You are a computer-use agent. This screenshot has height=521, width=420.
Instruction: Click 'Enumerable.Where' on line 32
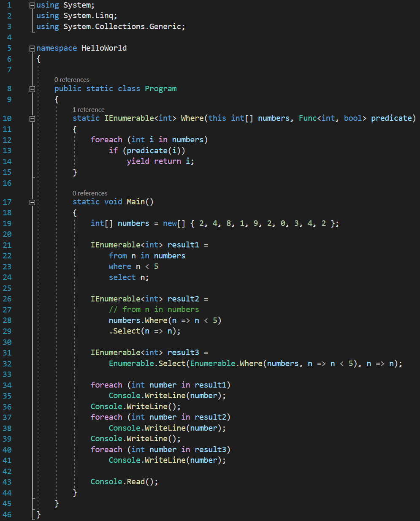tap(226, 364)
